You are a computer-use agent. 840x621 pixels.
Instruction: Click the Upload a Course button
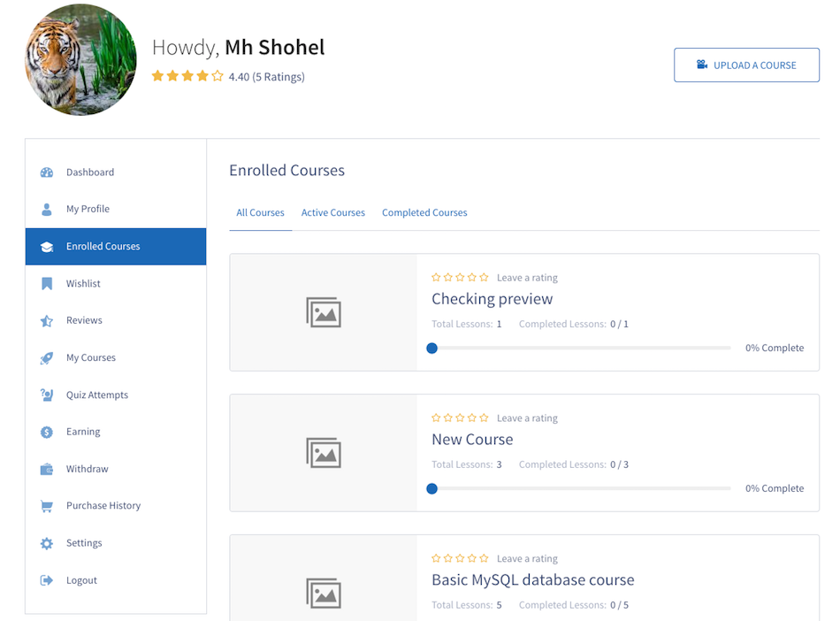(x=746, y=65)
